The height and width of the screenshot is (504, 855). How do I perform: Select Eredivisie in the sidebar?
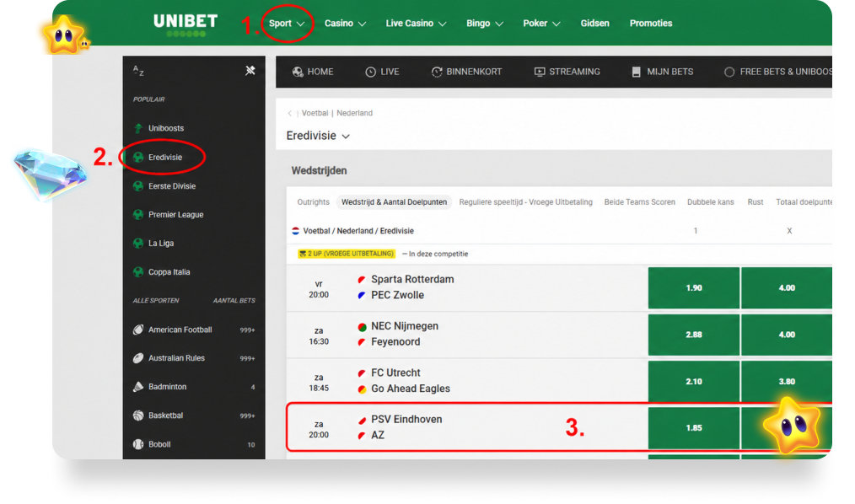(165, 157)
